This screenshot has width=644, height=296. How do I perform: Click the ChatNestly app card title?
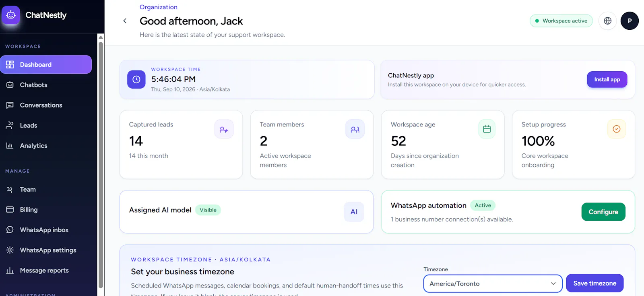(411, 75)
